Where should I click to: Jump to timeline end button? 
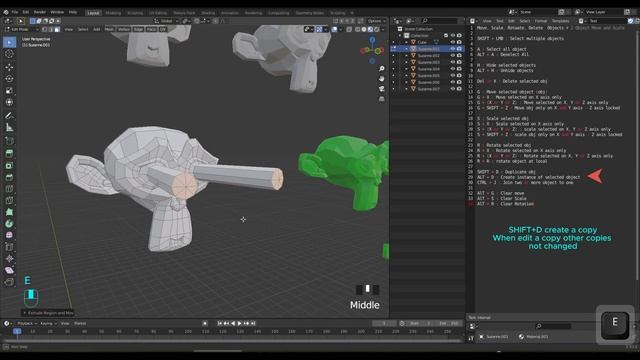pos(253,323)
